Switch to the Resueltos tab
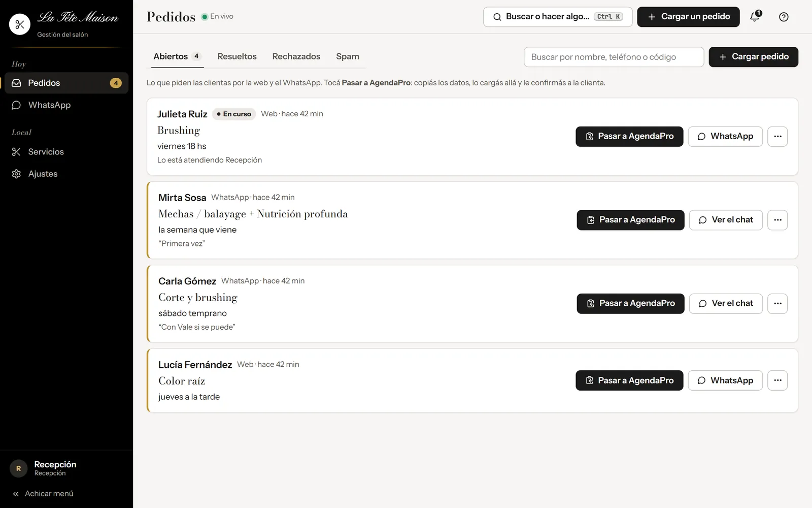This screenshot has height=508, width=812. pyautogui.click(x=237, y=56)
